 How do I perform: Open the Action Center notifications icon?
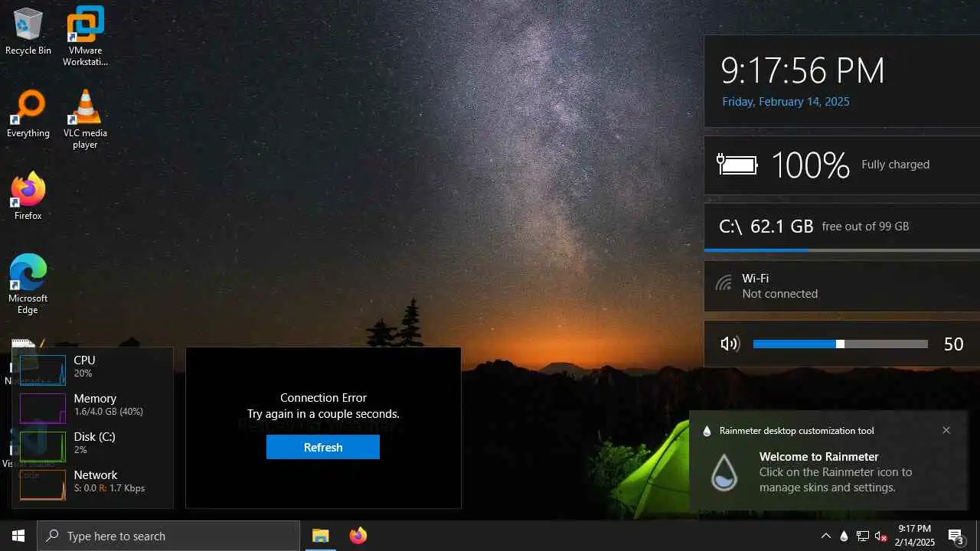click(x=955, y=536)
